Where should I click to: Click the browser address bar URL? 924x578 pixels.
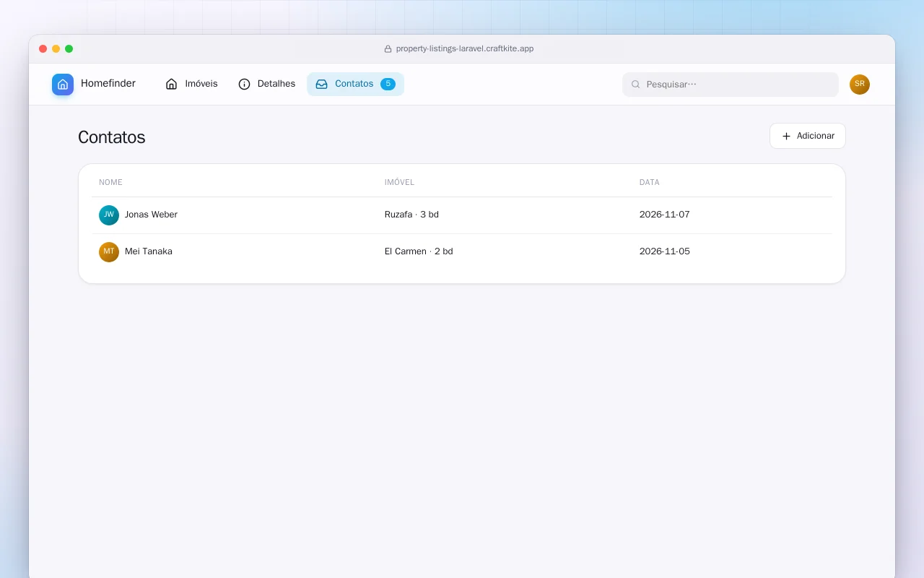pos(465,48)
